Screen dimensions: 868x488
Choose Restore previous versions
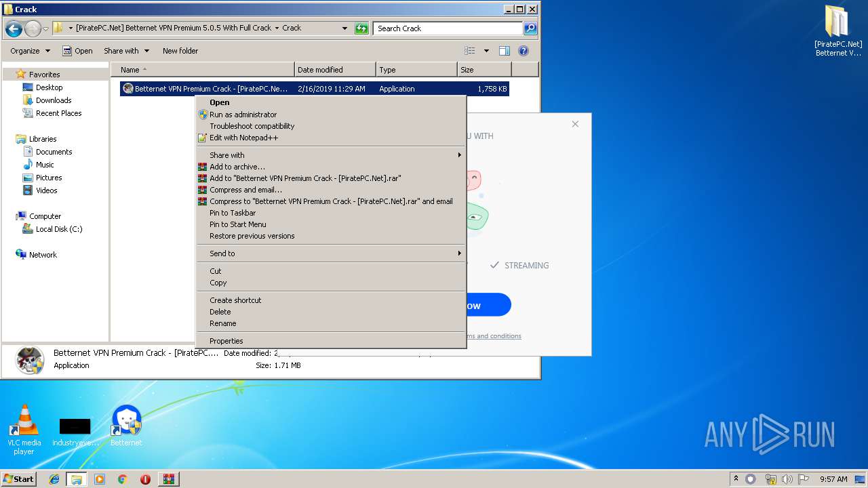[x=331, y=236]
